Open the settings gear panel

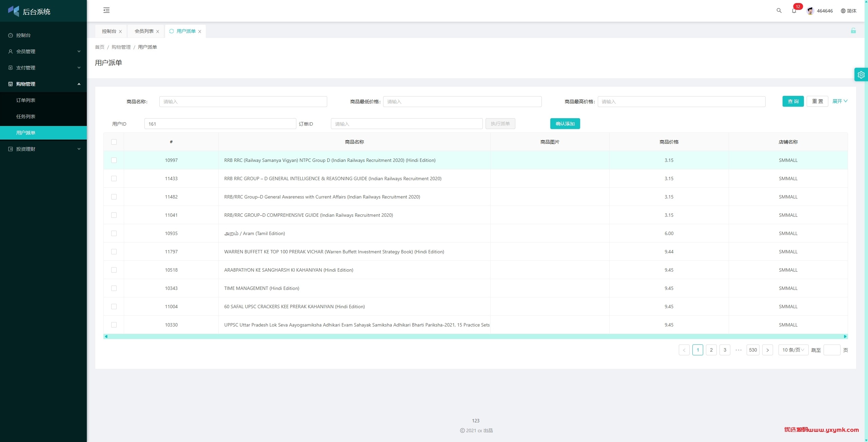[x=861, y=75]
